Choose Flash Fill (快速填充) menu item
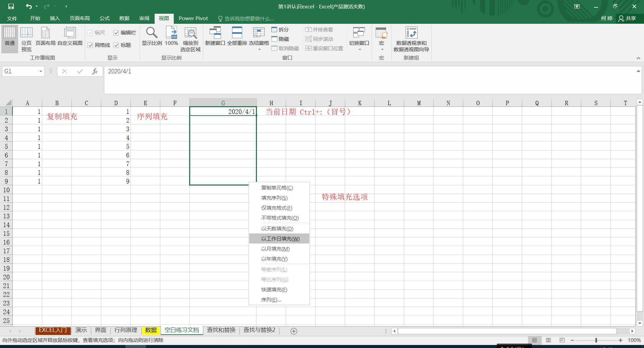Viewport: 644px width, 348px height. (x=279, y=290)
